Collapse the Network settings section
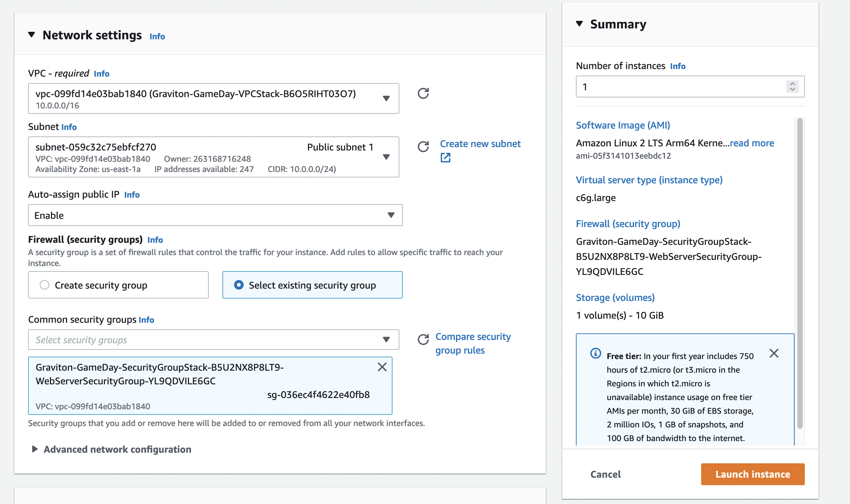Viewport: 850px width, 504px height. tap(32, 35)
